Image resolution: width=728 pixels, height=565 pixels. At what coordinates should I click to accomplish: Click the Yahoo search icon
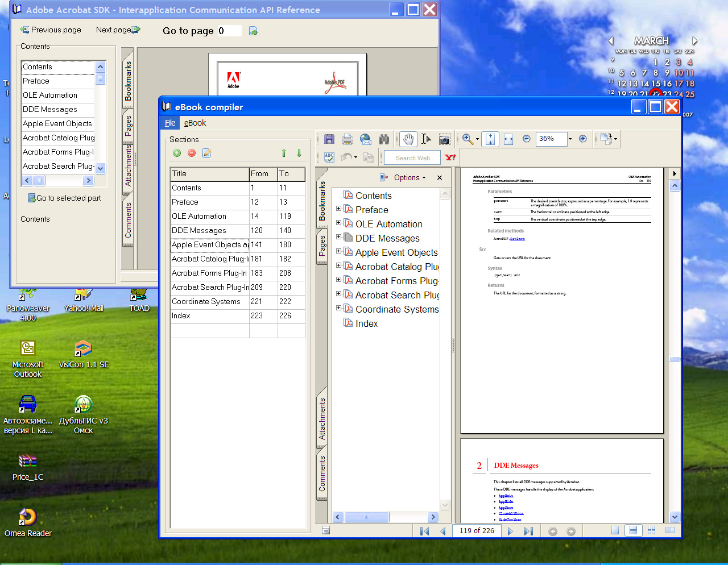[x=450, y=157]
